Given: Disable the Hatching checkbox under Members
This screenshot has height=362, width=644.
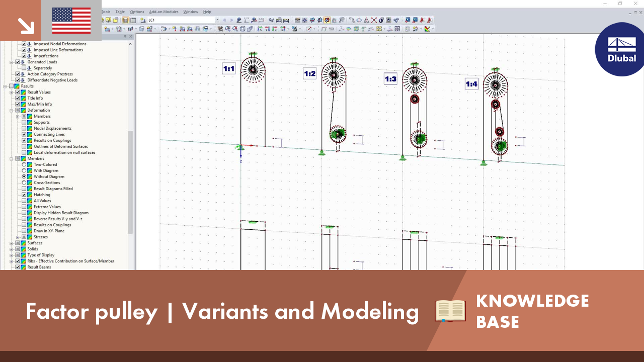Looking at the screenshot, I should 24,195.
